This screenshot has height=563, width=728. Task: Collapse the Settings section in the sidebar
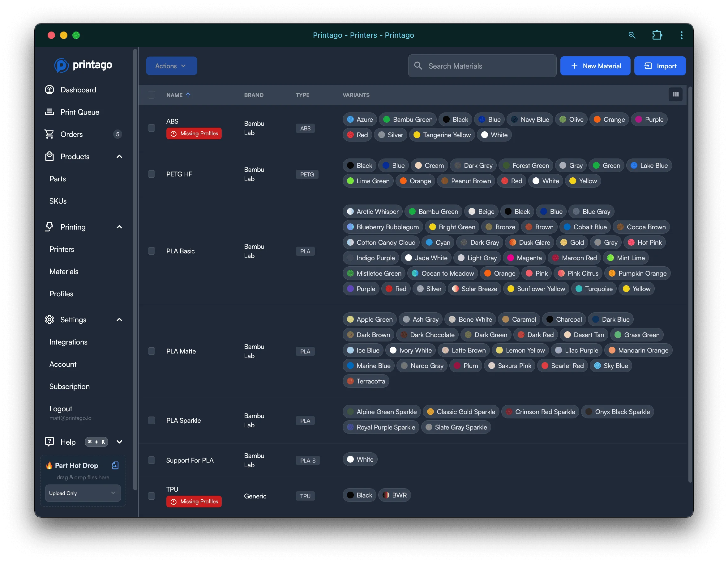[x=119, y=320]
